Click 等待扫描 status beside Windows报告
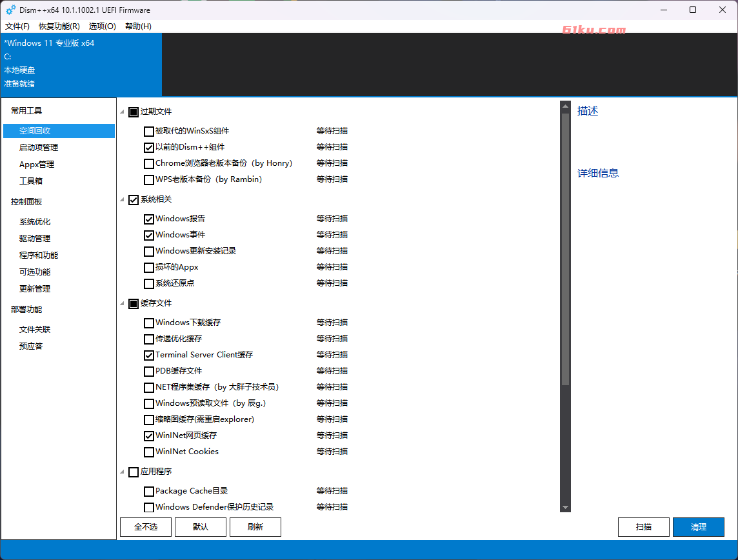 pos(332,218)
